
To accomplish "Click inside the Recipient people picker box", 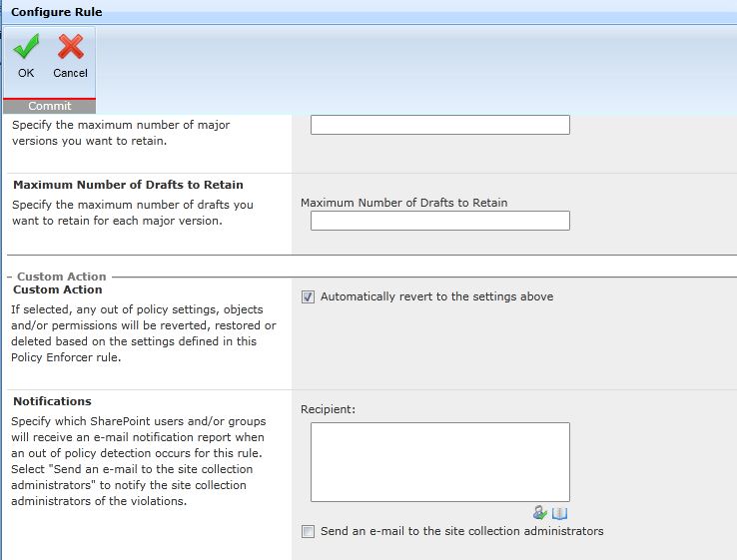I will [x=439, y=461].
